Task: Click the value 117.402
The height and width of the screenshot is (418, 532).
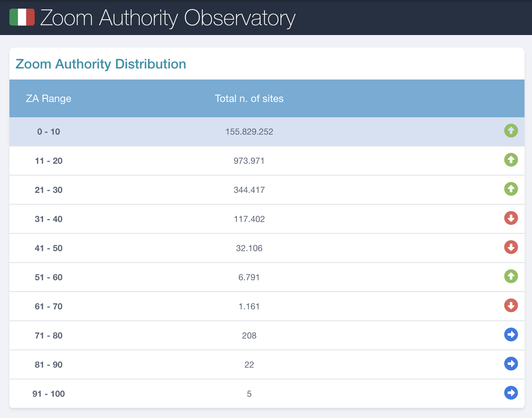Action: point(249,219)
